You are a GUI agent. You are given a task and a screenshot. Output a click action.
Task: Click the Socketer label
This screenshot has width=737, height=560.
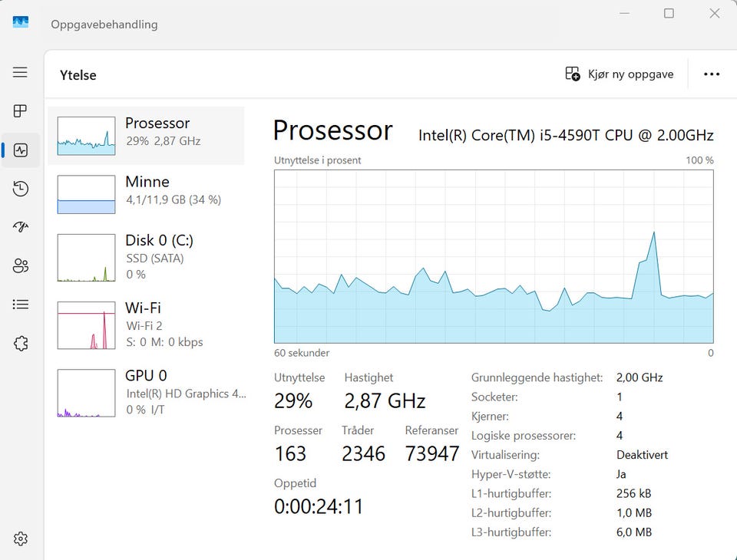(494, 397)
